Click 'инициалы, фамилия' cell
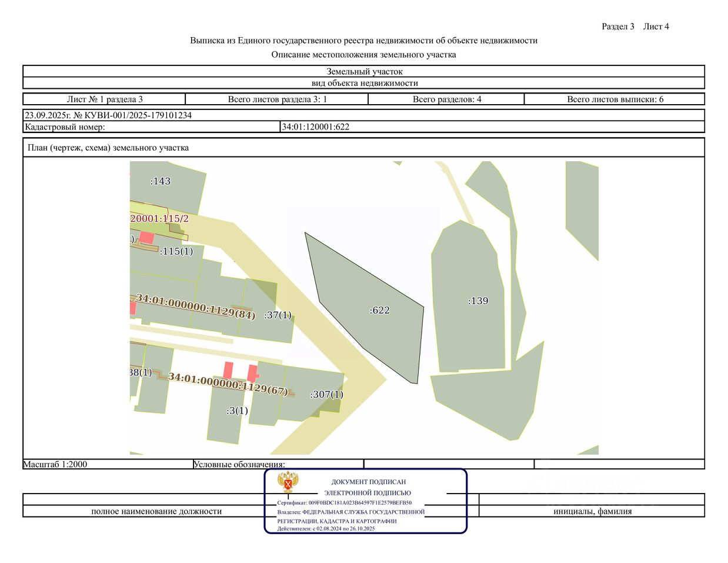The width and height of the screenshot is (728, 563). tap(592, 511)
